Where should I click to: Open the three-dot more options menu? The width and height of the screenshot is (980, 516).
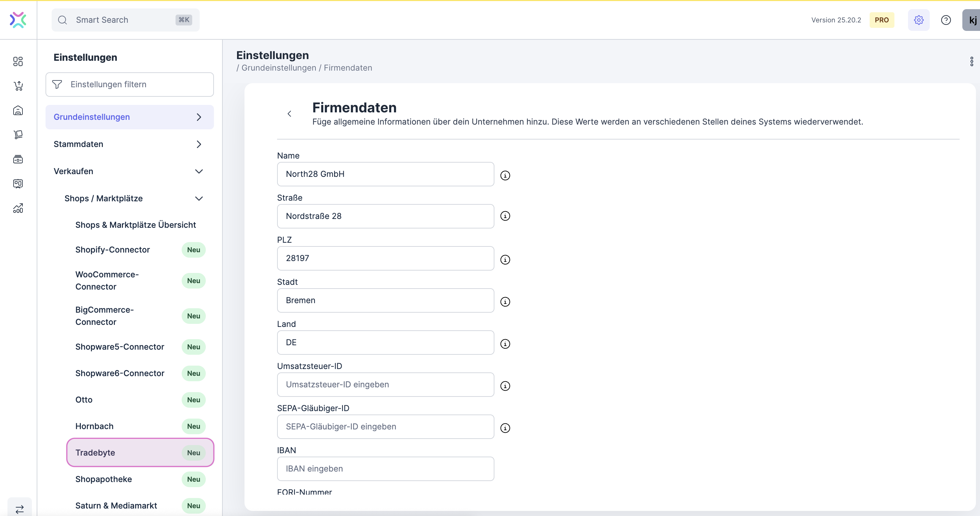point(971,61)
